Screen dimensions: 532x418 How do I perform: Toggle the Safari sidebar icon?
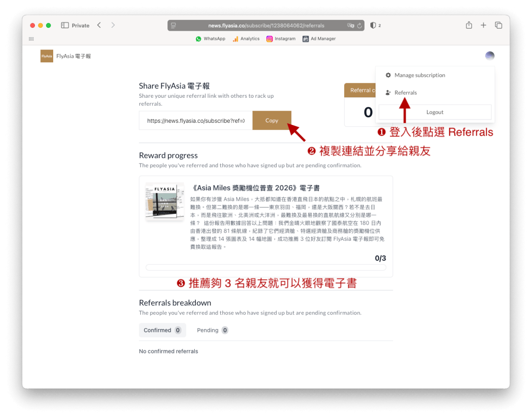tap(65, 25)
